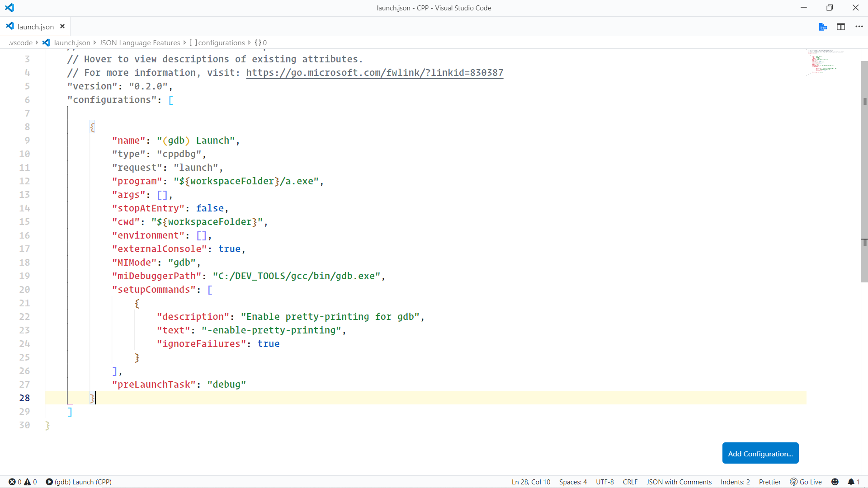Click the vertical scrollbar thumb
The image size is (868, 488).
pos(864,172)
